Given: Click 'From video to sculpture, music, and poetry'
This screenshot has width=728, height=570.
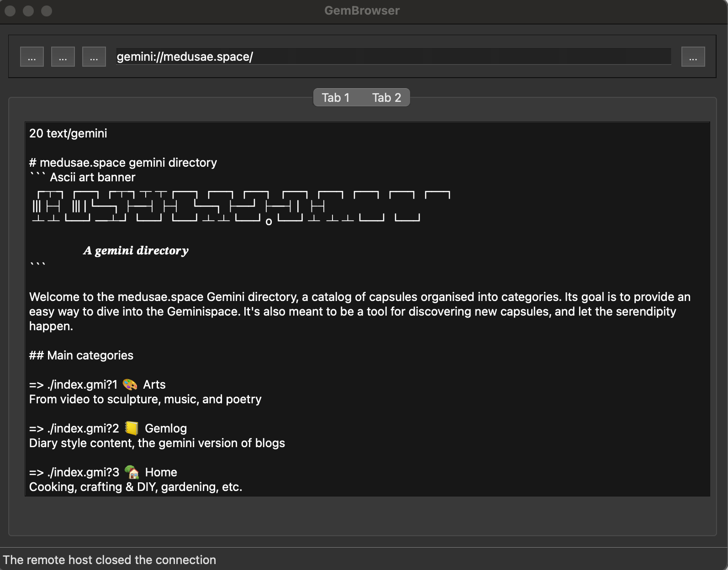Looking at the screenshot, I should click(x=145, y=399).
